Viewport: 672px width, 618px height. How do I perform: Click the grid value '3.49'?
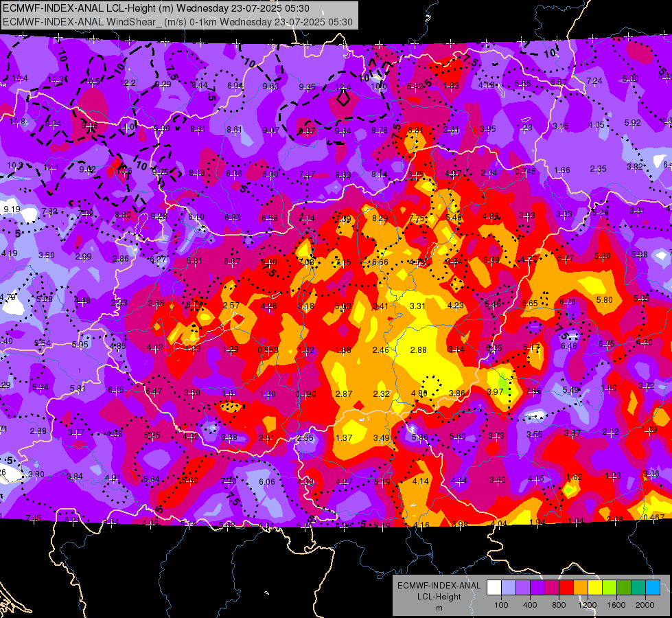pyautogui.click(x=381, y=438)
